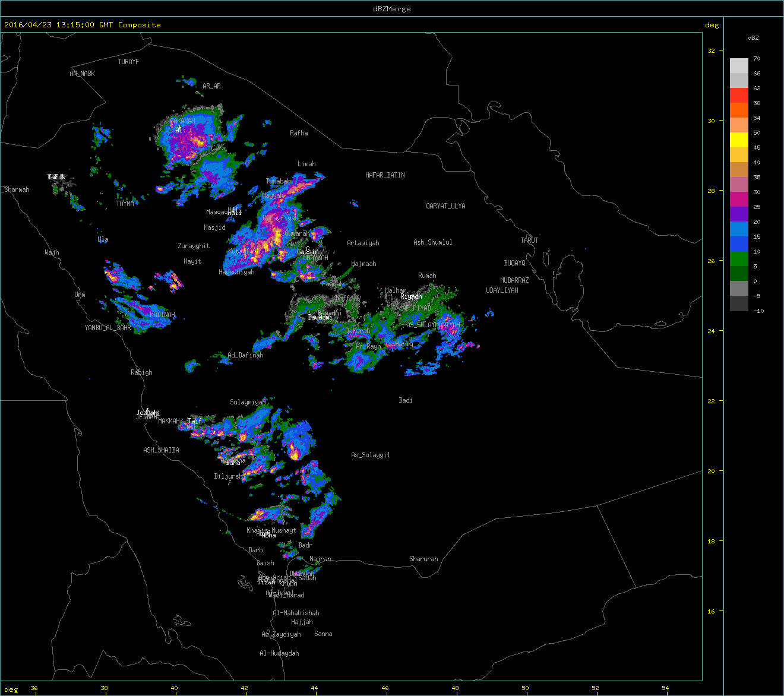Click the Dawadmi label
Viewport: 784px width, 696px height.
point(320,317)
